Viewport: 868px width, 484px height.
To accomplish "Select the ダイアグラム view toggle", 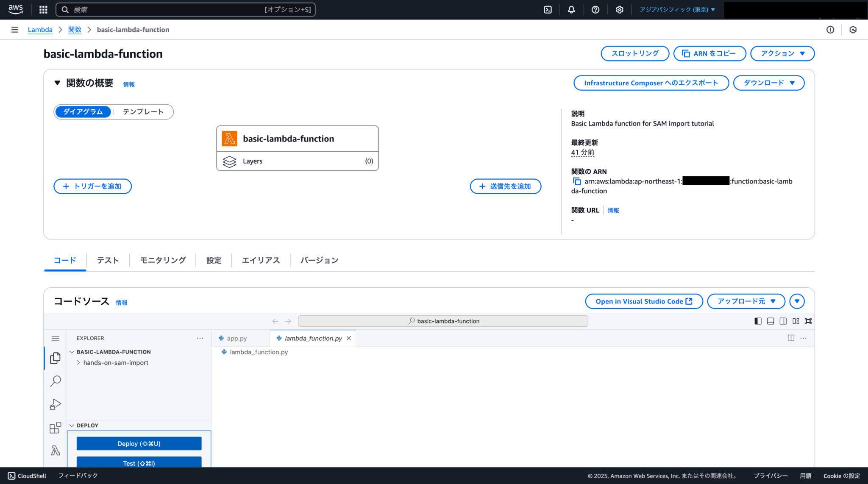I will click(83, 112).
